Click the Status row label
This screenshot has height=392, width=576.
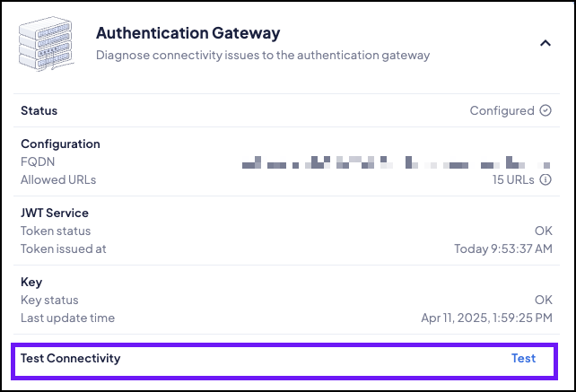(x=39, y=111)
